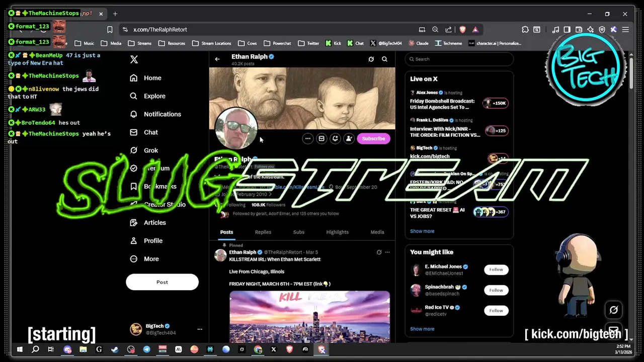
Task: Open the Twitter bookmarks folder
Action: pos(308,43)
